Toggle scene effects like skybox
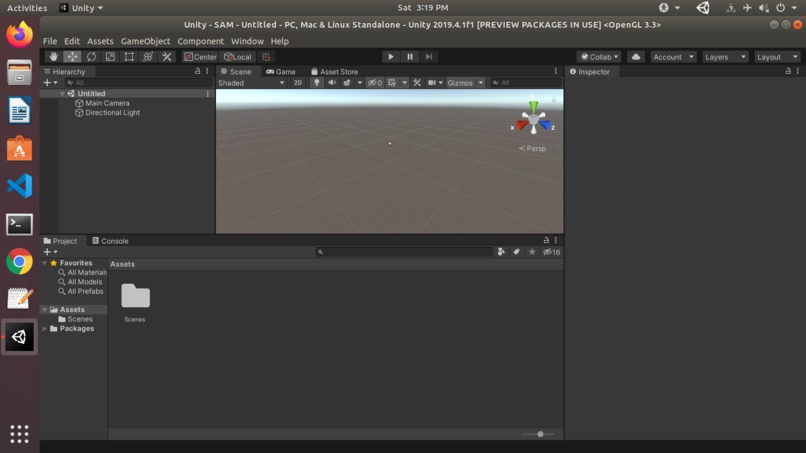 tap(347, 83)
